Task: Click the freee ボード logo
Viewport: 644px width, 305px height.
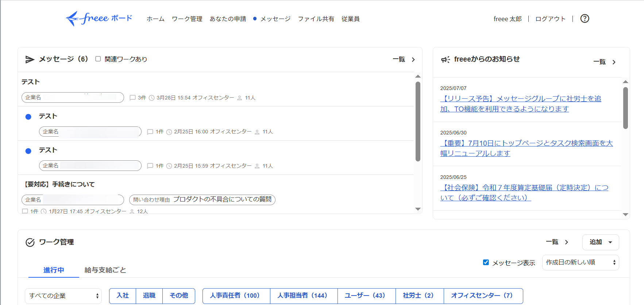Action: tap(99, 18)
